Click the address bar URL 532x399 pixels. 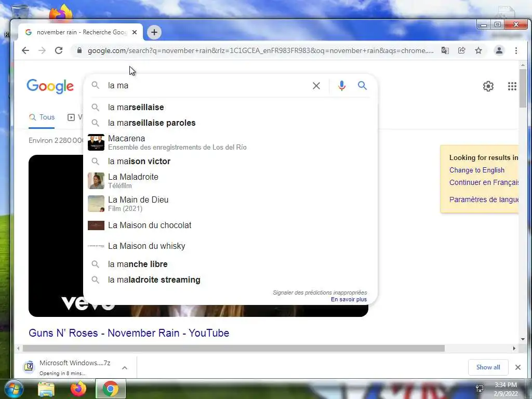(260, 50)
